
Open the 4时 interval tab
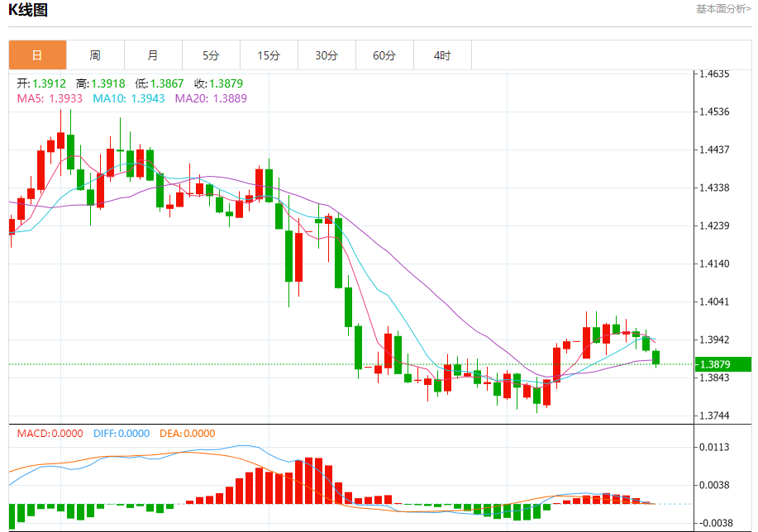click(442, 55)
